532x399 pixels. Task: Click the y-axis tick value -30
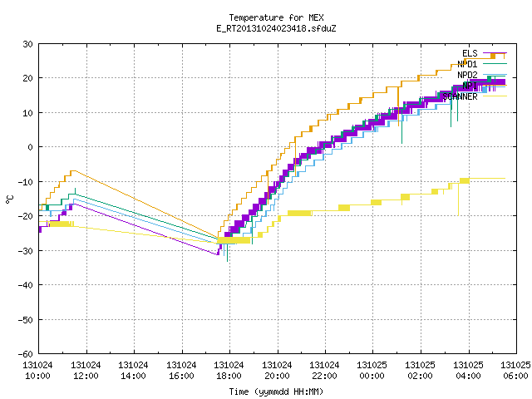(x=26, y=251)
